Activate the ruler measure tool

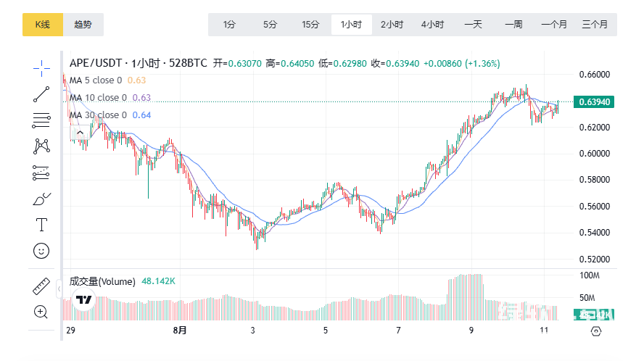[41, 286]
